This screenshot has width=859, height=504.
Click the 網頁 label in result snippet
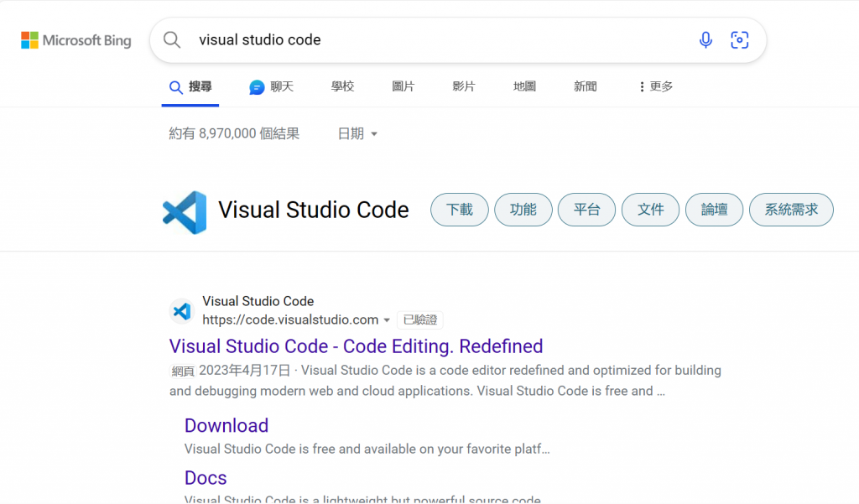click(x=182, y=372)
